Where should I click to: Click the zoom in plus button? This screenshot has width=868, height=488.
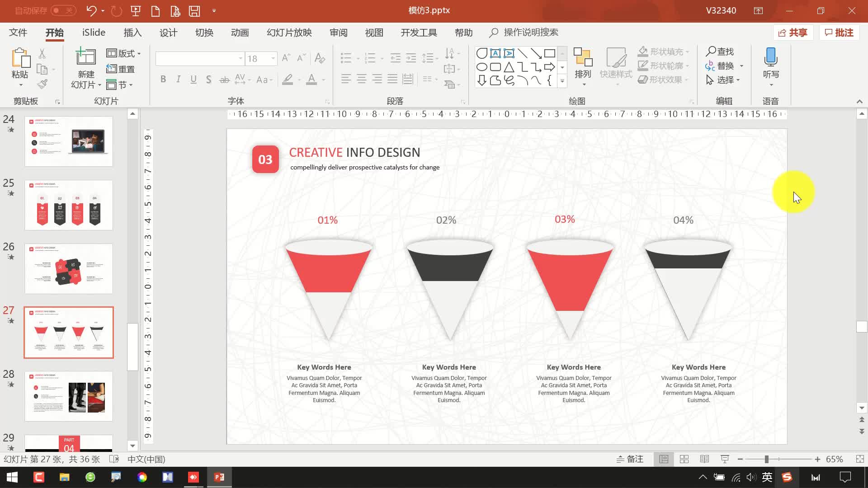pos(817,459)
